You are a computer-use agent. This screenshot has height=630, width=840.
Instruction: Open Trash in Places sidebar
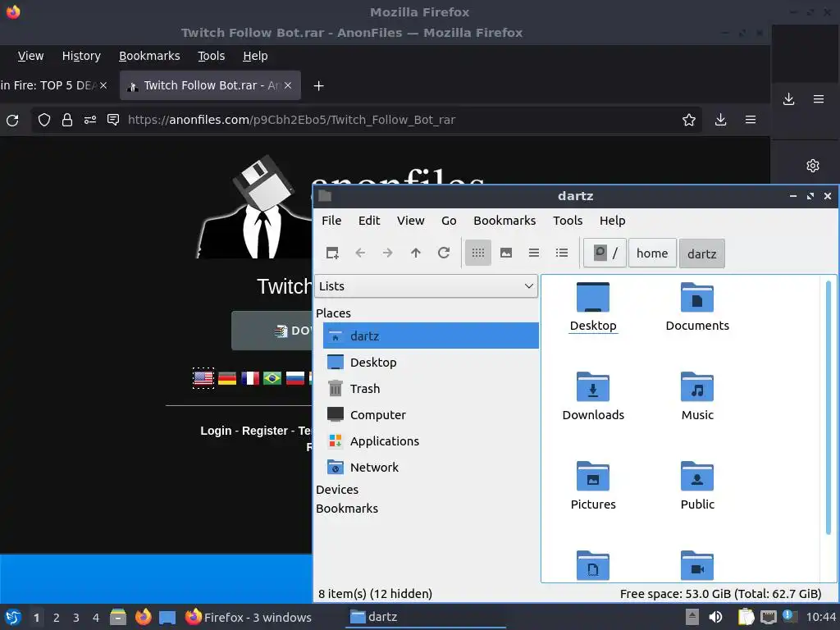tap(431, 388)
